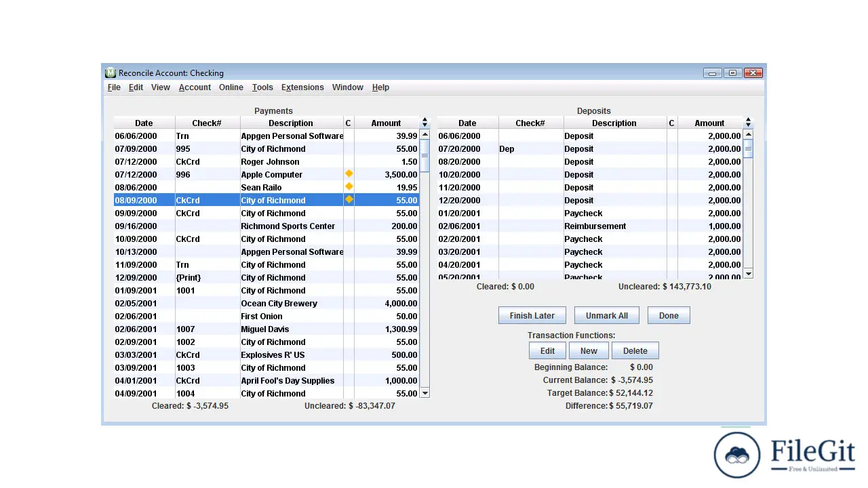Open the Online menu

(231, 87)
